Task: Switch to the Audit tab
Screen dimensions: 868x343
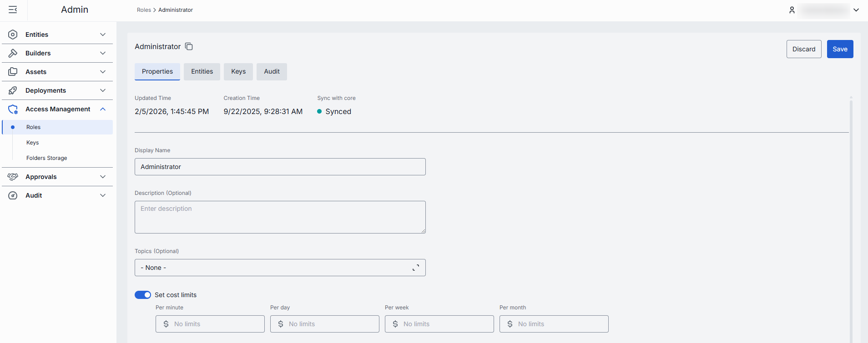Action: pyautogui.click(x=272, y=71)
